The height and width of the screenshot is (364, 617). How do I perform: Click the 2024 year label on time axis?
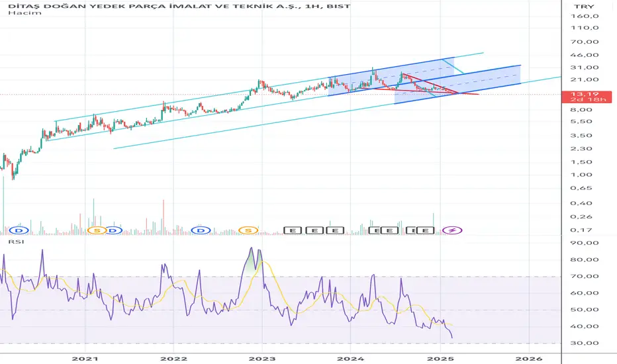351,359
